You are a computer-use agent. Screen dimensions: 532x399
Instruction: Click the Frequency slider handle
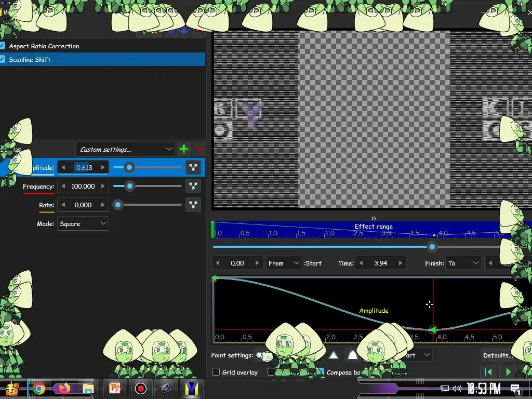coord(129,186)
